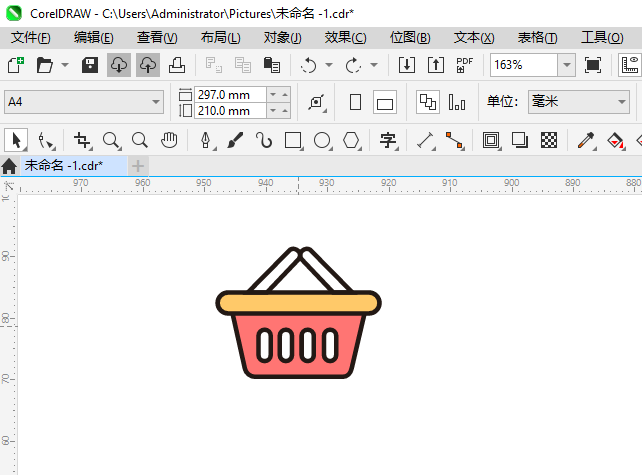Click the New document icon
This screenshot has height=475, width=642.
click(x=16, y=65)
